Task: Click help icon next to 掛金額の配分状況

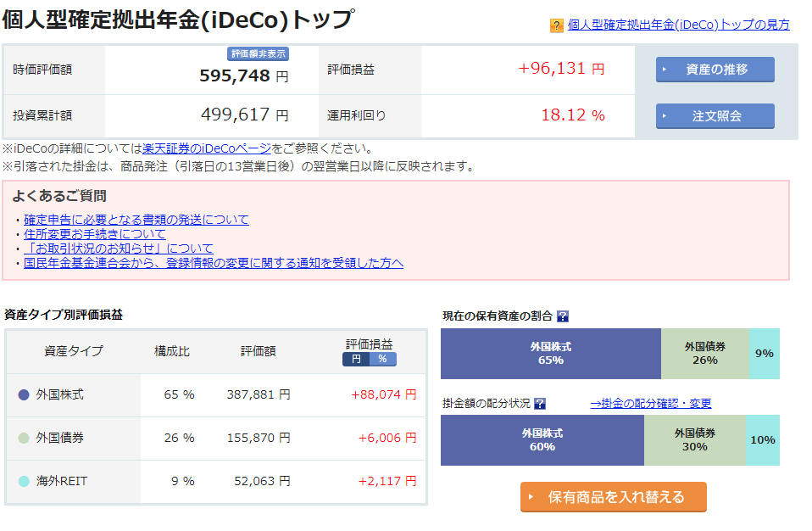Action: [540, 404]
